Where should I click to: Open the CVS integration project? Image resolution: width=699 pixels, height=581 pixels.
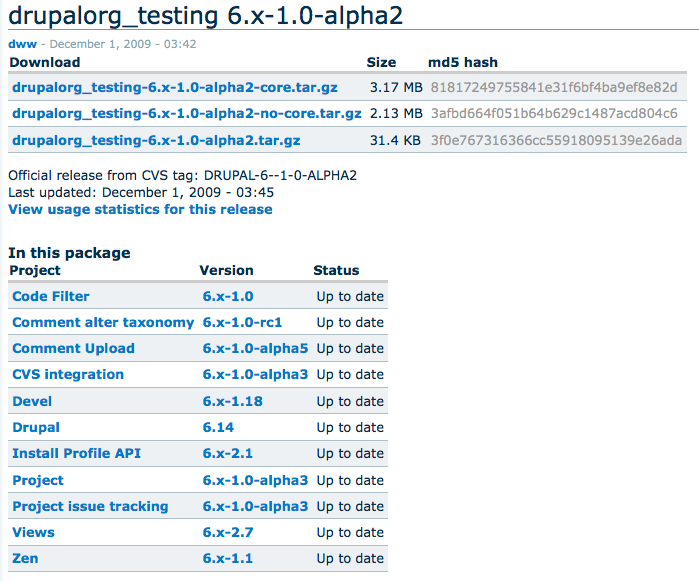coord(68,375)
